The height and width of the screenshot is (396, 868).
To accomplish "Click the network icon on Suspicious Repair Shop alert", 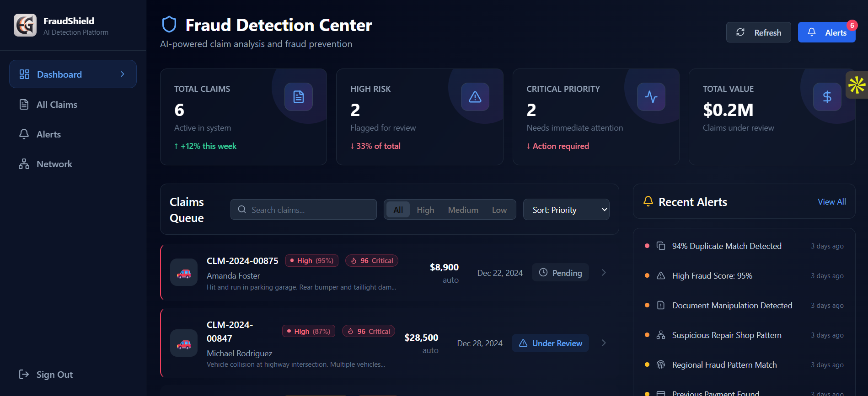I will coord(661,335).
